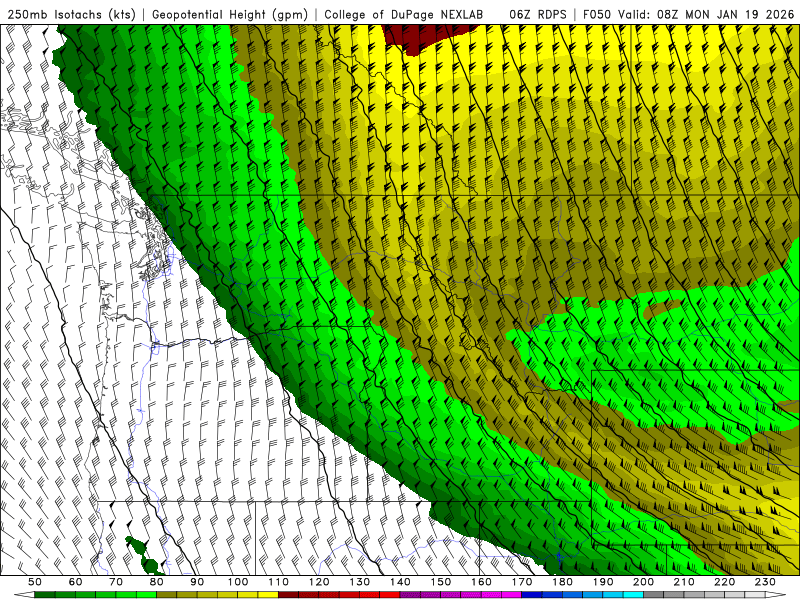Select the "College of DuPage NEXLAB" header text
The image size is (800, 600).
[x=404, y=14]
